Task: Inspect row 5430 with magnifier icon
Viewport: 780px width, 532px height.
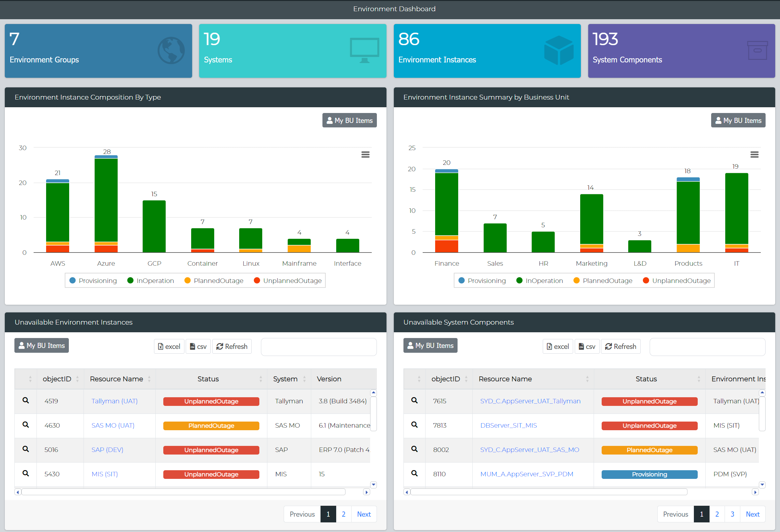Action: coord(26,473)
